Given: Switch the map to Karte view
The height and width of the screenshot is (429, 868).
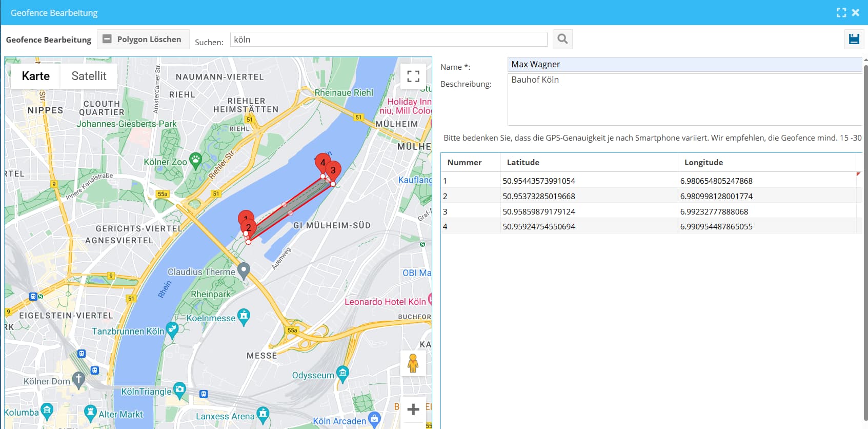Looking at the screenshot, I should click(x=36, y=76).
